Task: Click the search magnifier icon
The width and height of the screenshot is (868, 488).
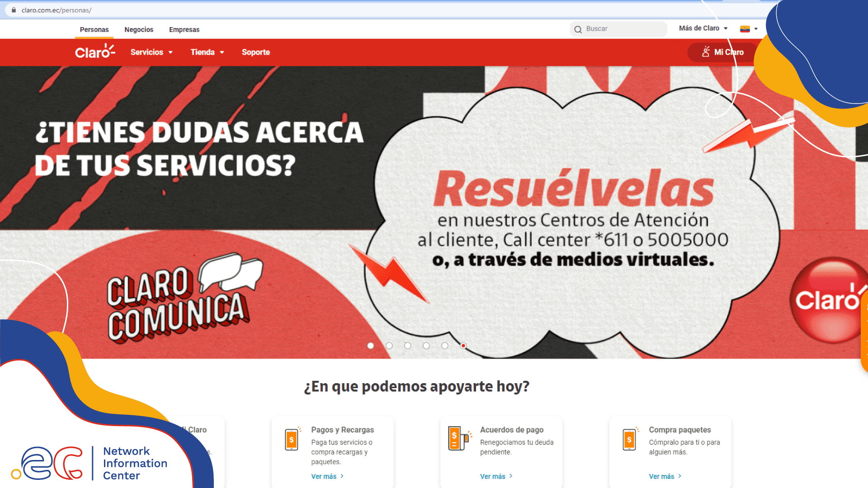Action: [x=578, y=29]
